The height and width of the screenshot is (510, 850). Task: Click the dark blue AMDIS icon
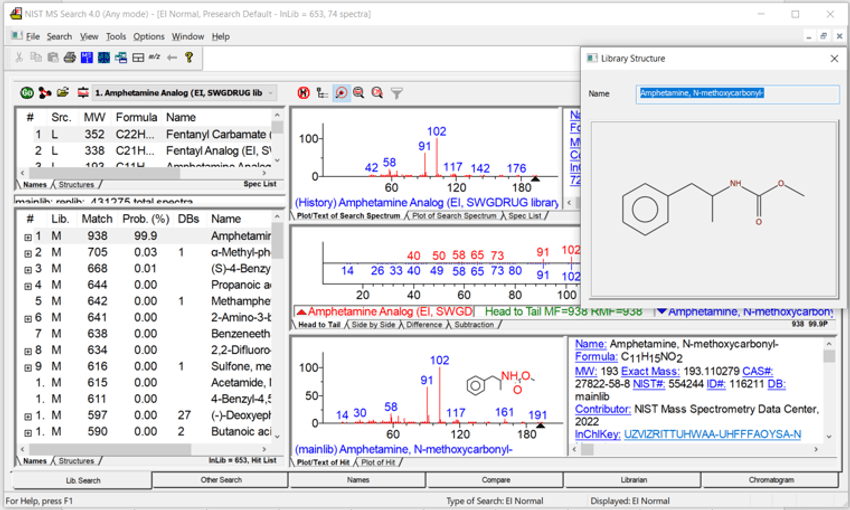click(104, 57)
